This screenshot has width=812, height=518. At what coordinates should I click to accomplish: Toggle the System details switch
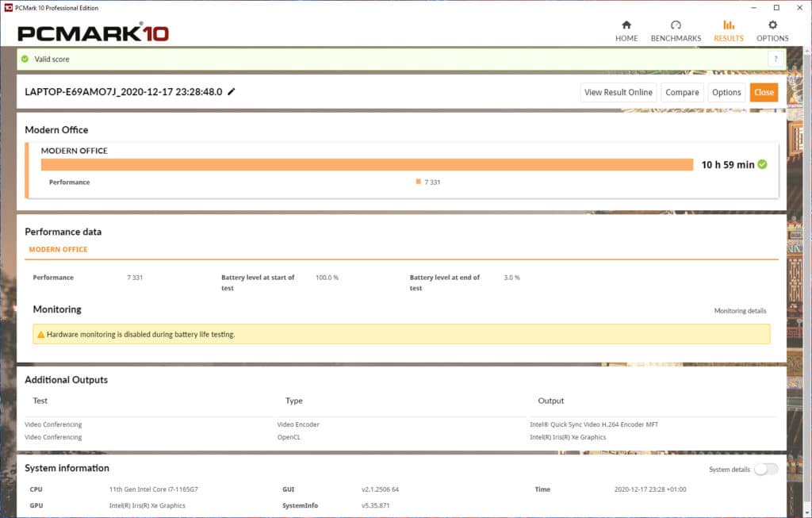click(766, 470)
